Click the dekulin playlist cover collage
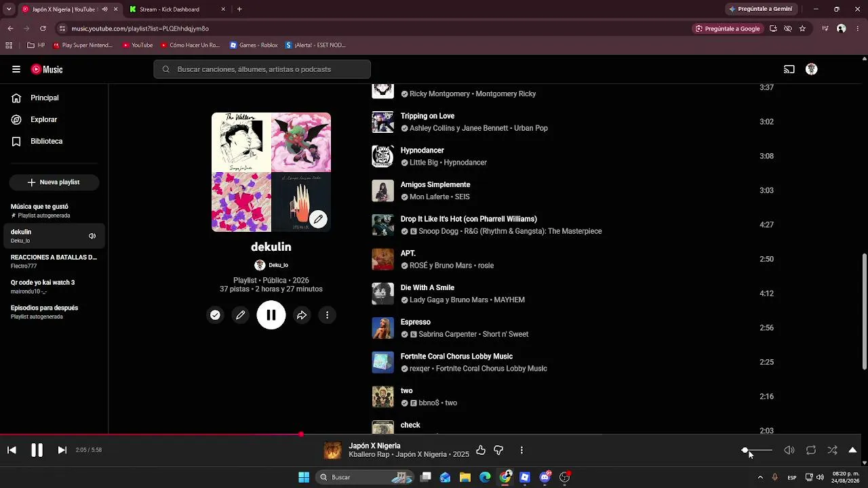The height and width of the screenshot is (488, 868). [271, 172]
